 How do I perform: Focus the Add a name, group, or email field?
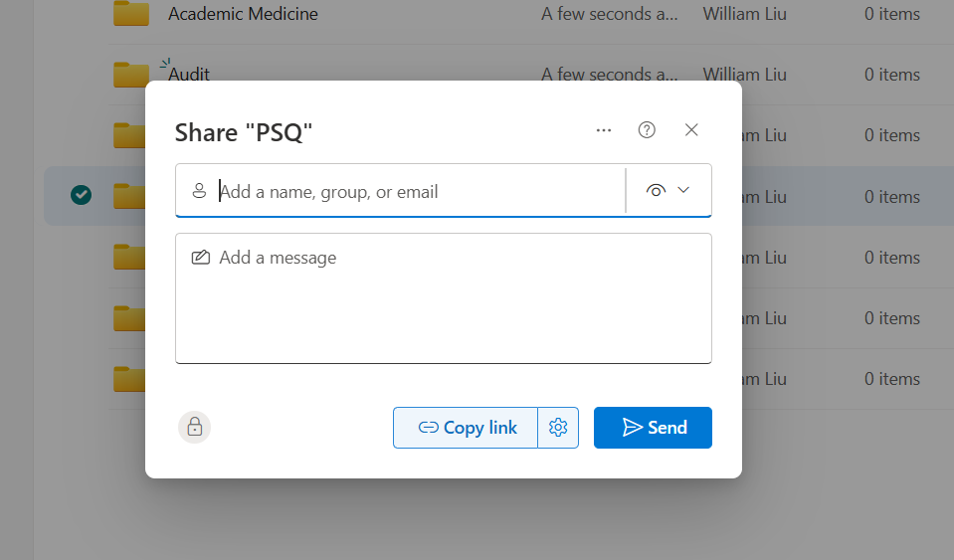(418, 192)
